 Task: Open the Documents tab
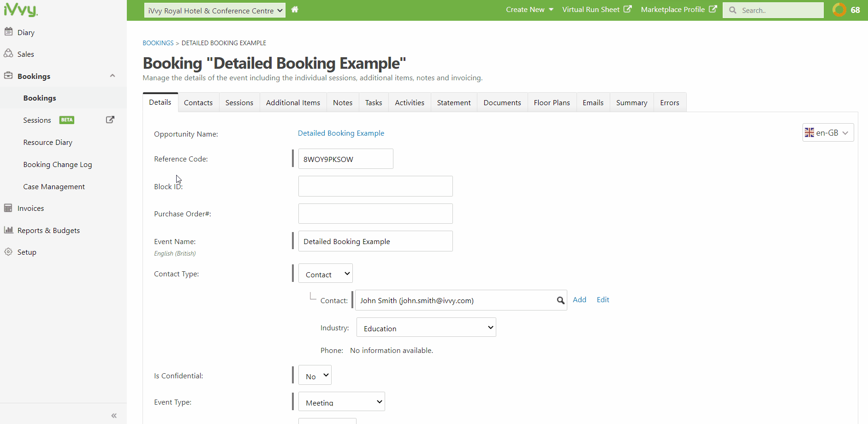[502, 102]
